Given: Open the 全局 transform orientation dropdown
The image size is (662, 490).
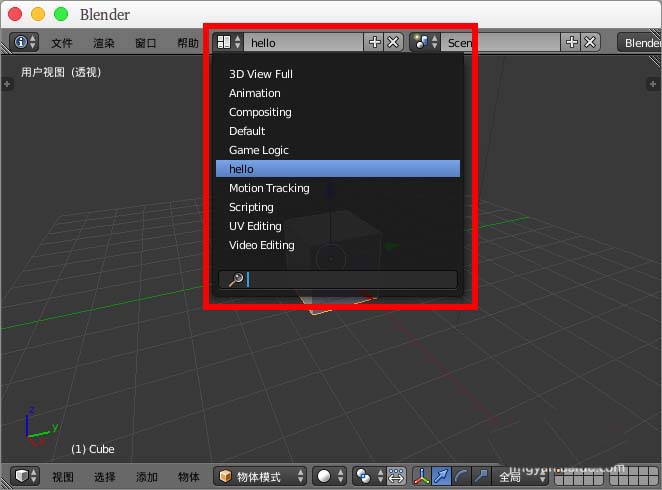Looking at the screenshot, I should (x=520, y=476).
